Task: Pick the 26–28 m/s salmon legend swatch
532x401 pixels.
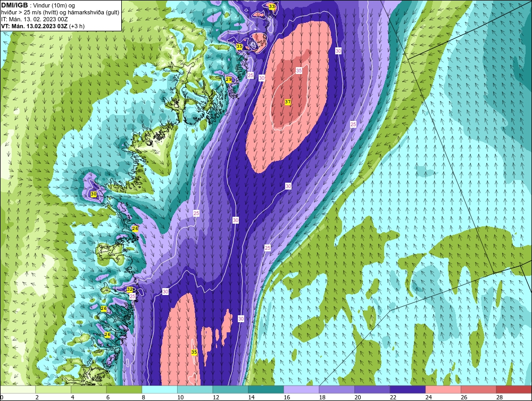Action: 479,389
